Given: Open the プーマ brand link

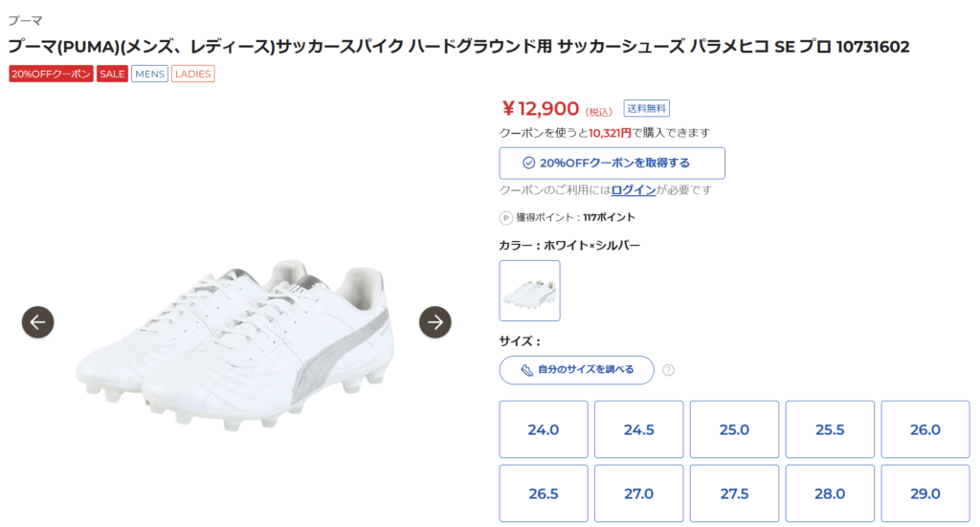Looking at the screenshot, I should click(x=25, y=20).
